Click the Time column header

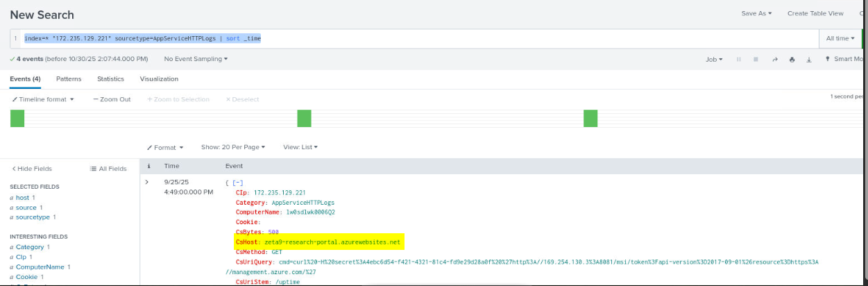click(171, 166)
